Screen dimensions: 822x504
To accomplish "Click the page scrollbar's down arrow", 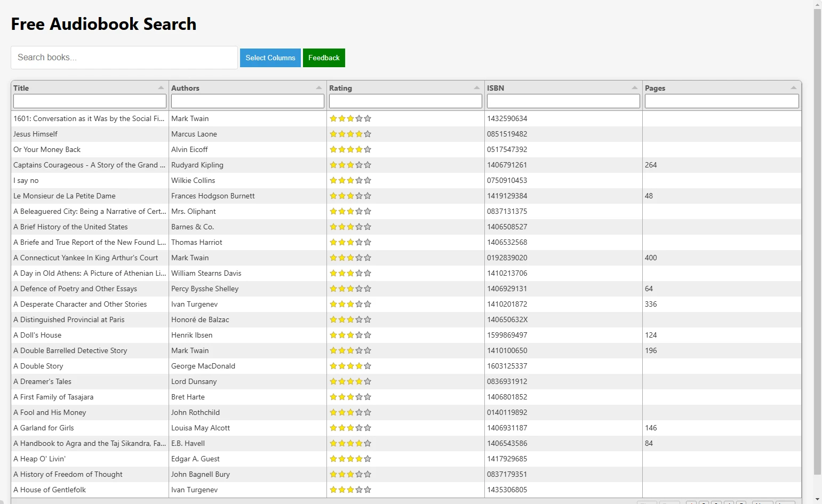I will click(x=817, y=500).
